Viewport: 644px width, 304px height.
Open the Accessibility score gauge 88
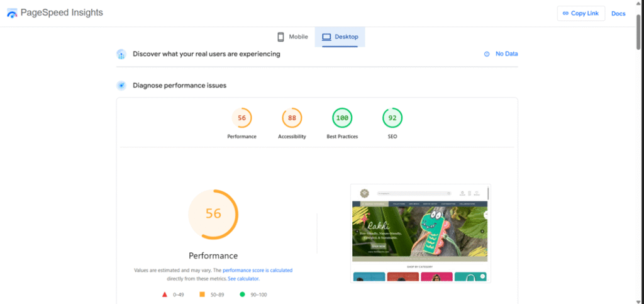(x=292, y=118)
